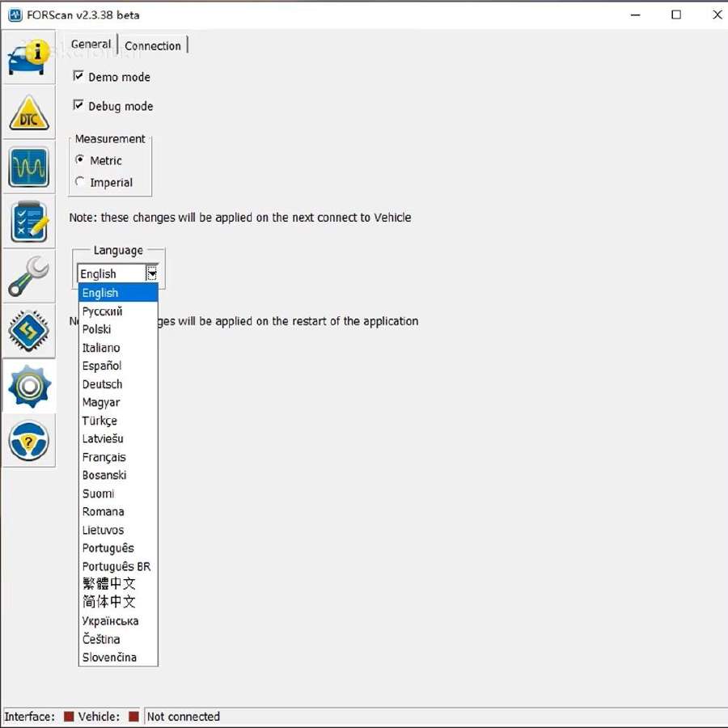Viewport: 728px width, 728px height.
Task: Open the steering wheel help section
Action: tap(29, 441)
